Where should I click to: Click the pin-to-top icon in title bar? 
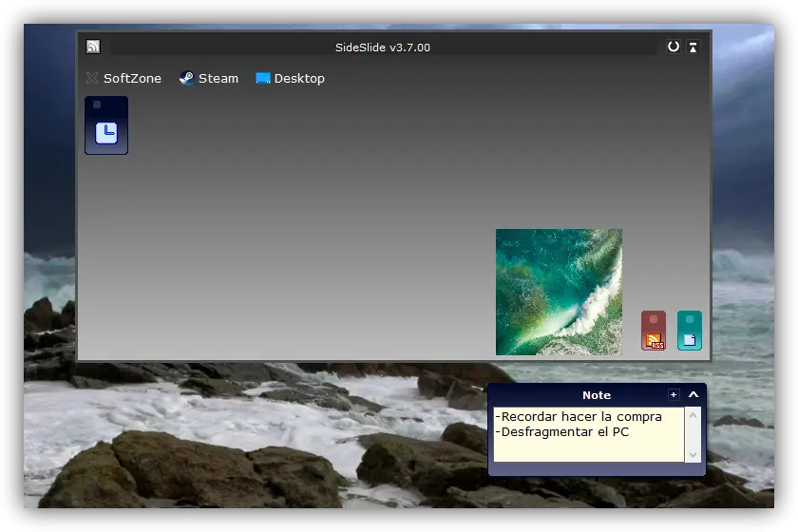pyautogui.click(x=693, y=47)
